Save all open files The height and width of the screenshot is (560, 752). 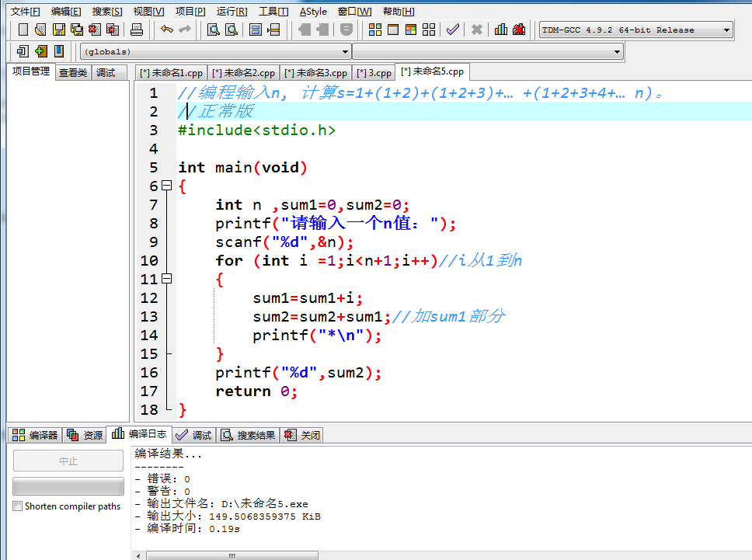click(76, 30)
